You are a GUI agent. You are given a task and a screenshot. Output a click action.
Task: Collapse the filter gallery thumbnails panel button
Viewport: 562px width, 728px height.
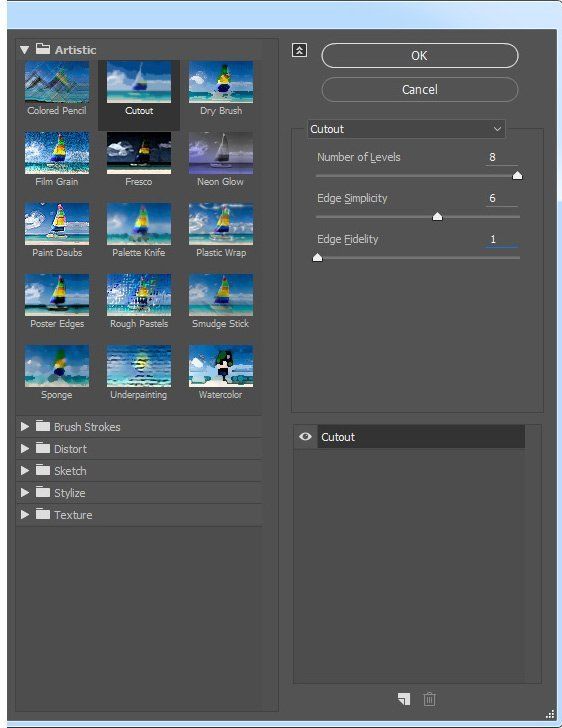[299, 50]
